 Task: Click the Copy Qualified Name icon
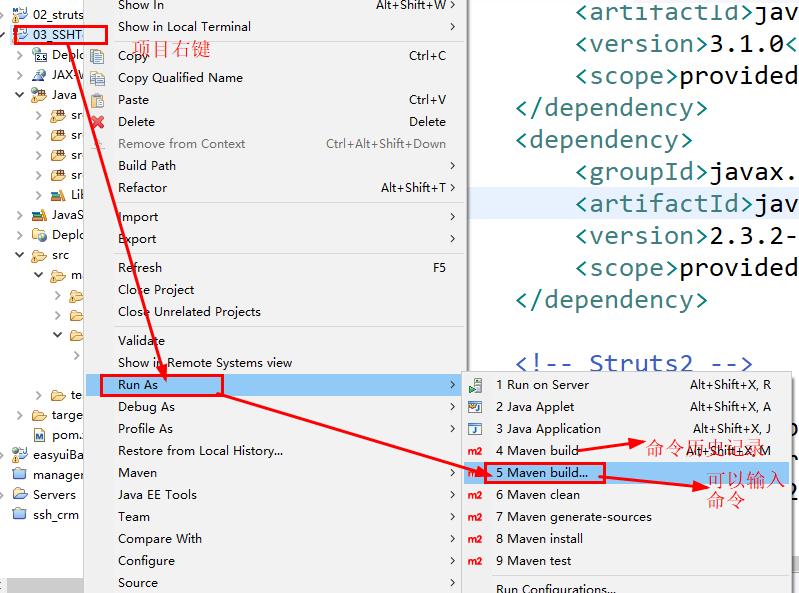(97, 78)
